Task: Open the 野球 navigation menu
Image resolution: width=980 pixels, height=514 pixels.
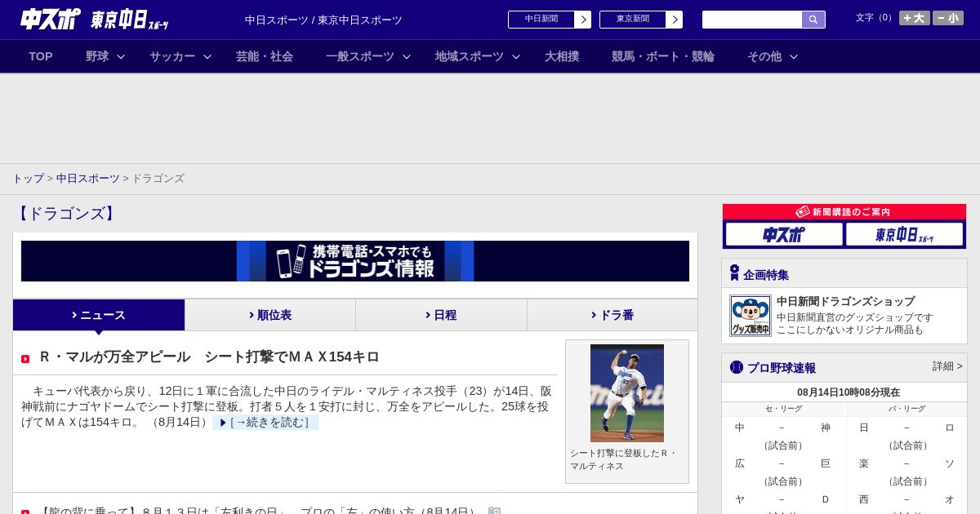Action: (97, 56)
